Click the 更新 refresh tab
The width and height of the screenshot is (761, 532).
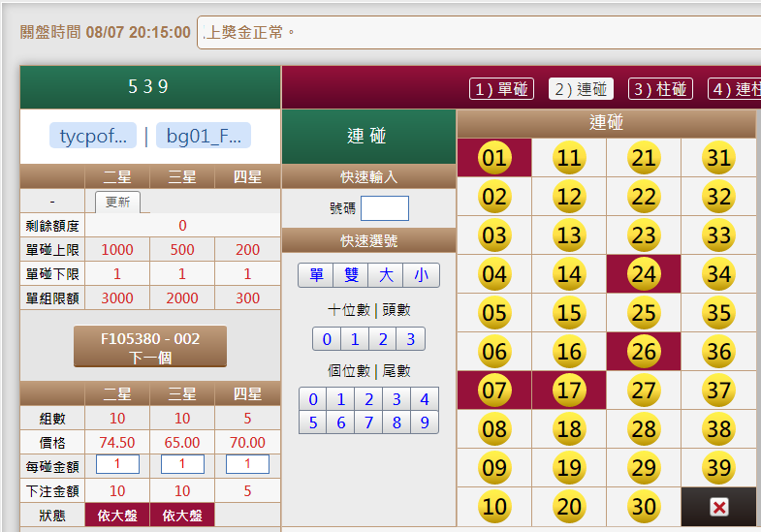pyautogui.click(x=117, y=202)
